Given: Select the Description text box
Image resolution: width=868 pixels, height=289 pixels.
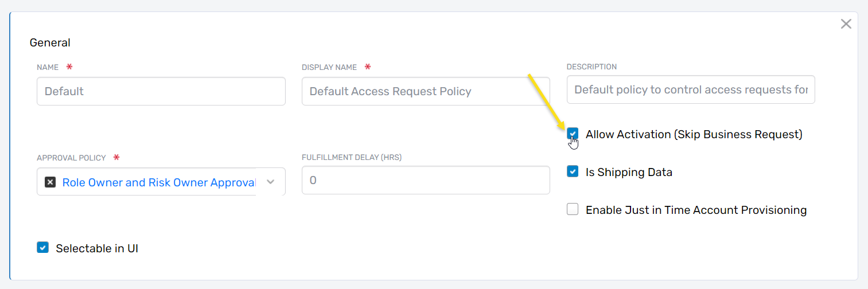Looking at the screenshot, I should 690,90.
